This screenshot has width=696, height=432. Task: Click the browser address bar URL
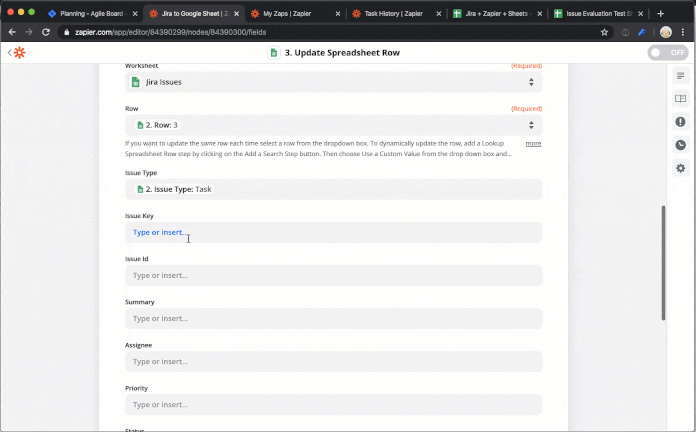click(x=170, y=32)
